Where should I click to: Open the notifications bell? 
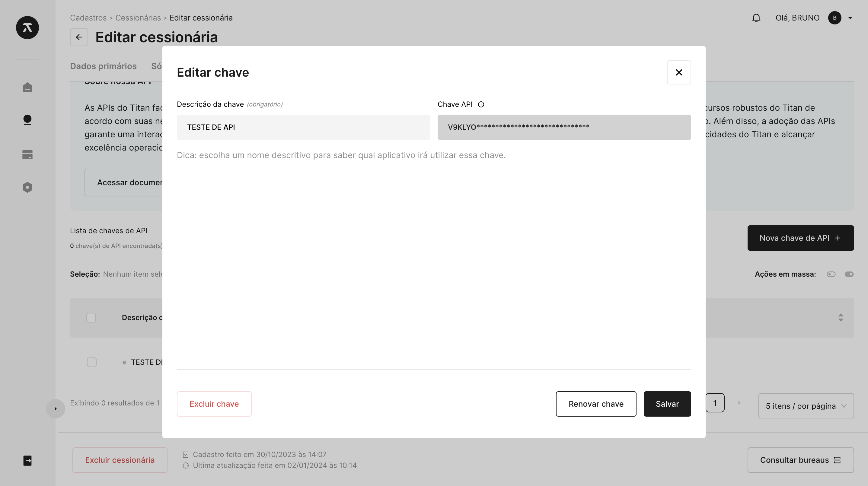[756, 18]
